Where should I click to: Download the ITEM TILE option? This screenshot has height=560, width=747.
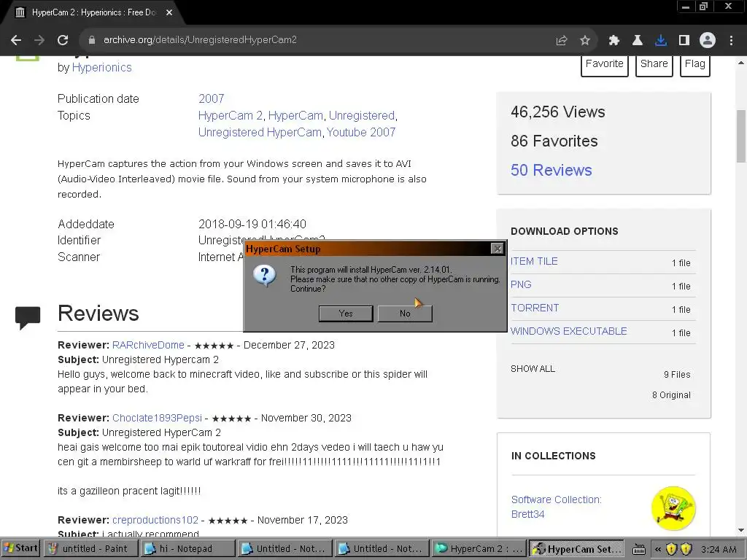pos(534,262)
